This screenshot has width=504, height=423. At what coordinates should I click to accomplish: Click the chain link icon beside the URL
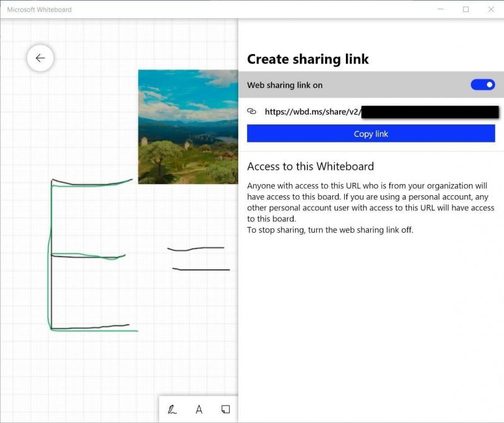pos(251,111)
